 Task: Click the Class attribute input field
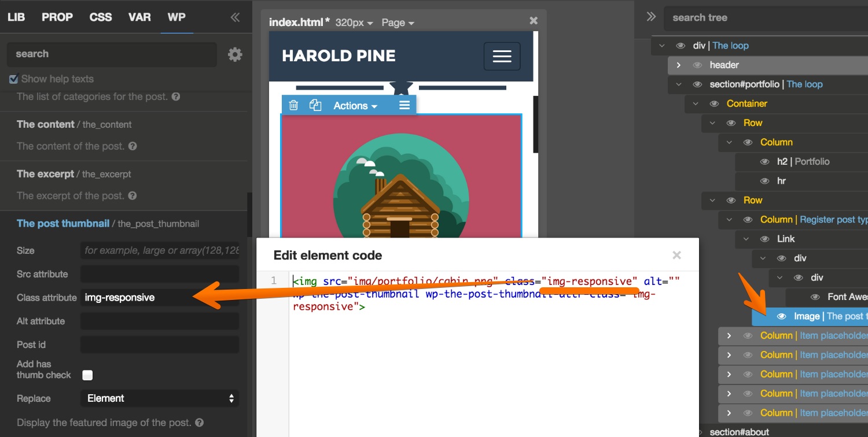click(160, 298)
